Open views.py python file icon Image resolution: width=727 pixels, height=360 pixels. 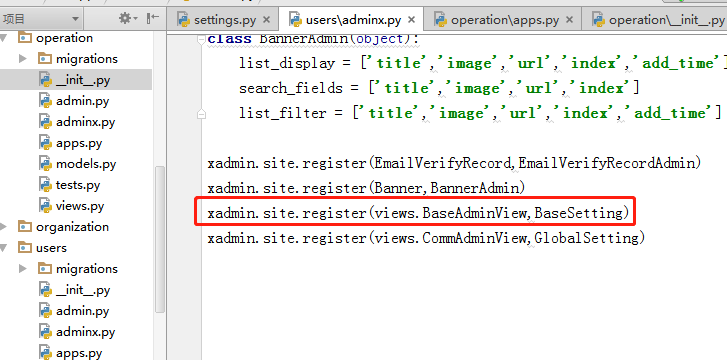click(x=45, y=206)
